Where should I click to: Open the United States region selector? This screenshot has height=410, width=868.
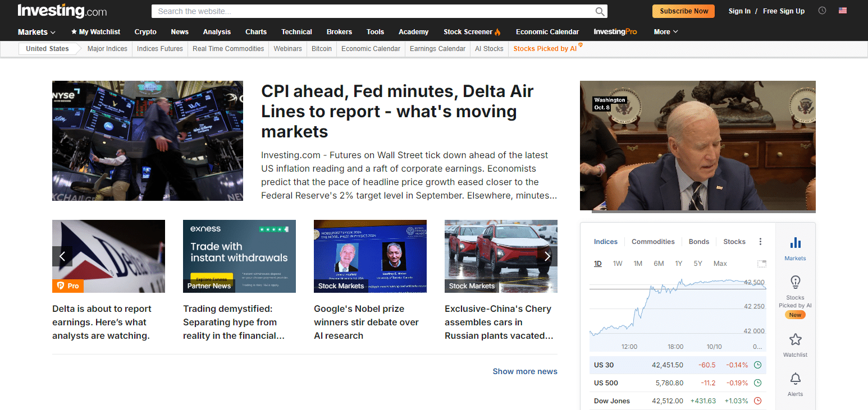47,49
